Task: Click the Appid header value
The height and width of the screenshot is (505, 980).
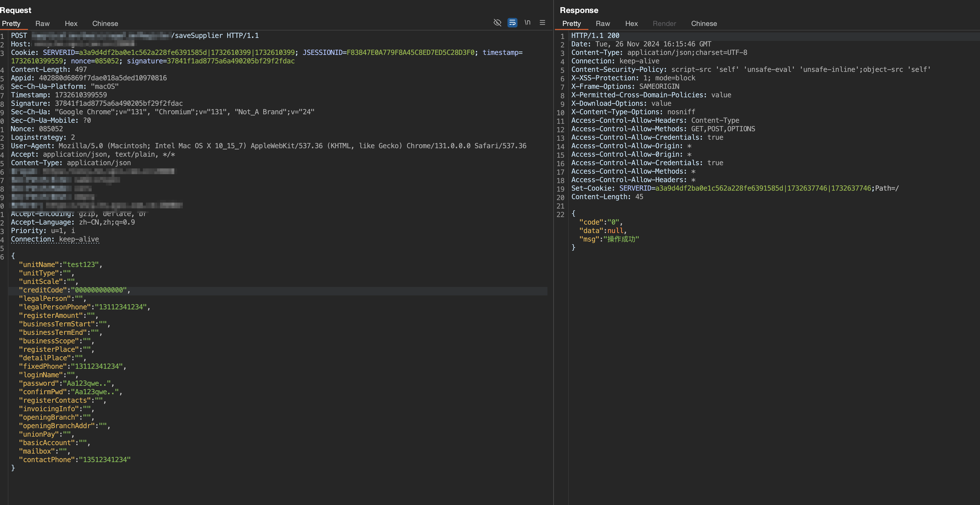Action: [103, 78]
